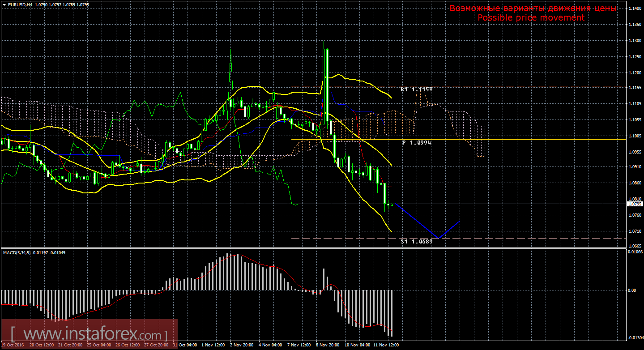Click the 1.1055 price axis label

click(634, 120)
